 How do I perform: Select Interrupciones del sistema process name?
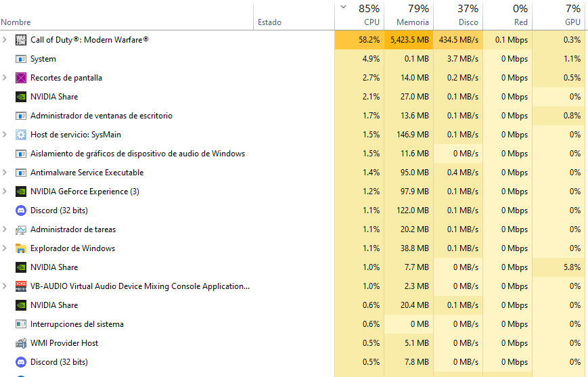coord(77,324)
